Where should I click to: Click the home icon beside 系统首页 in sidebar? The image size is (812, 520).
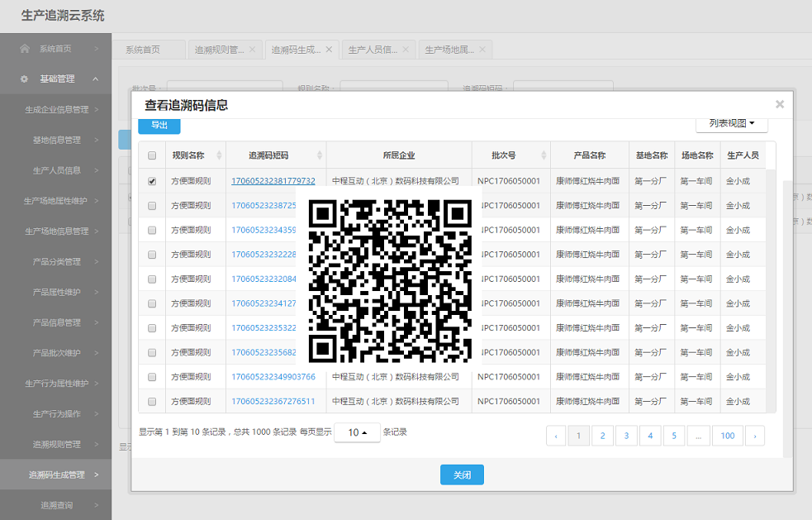(24, 48)
